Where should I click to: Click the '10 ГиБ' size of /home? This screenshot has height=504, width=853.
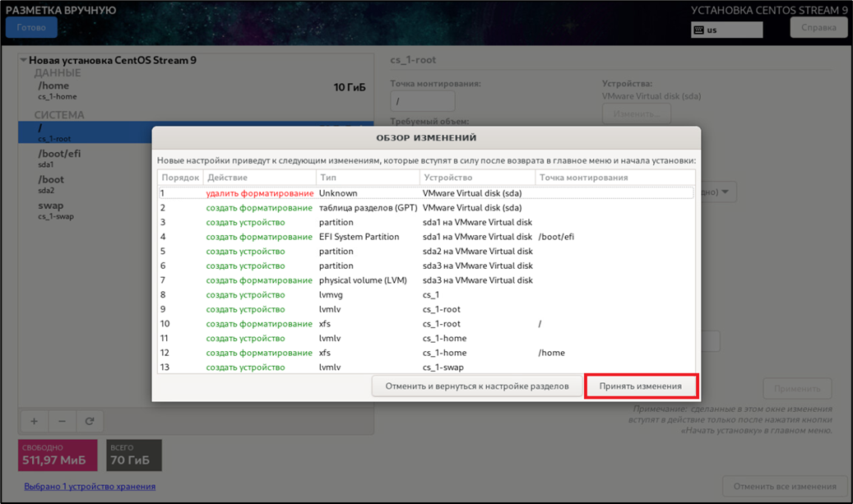point(350,87)
